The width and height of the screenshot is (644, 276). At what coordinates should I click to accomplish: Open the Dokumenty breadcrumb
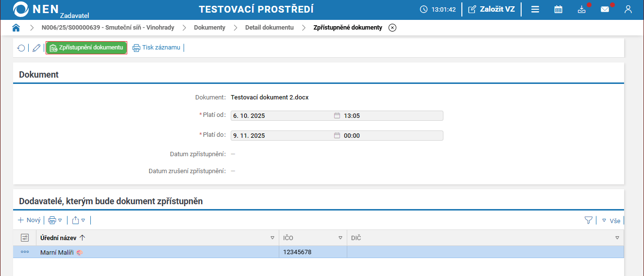[x=209, y=28]
